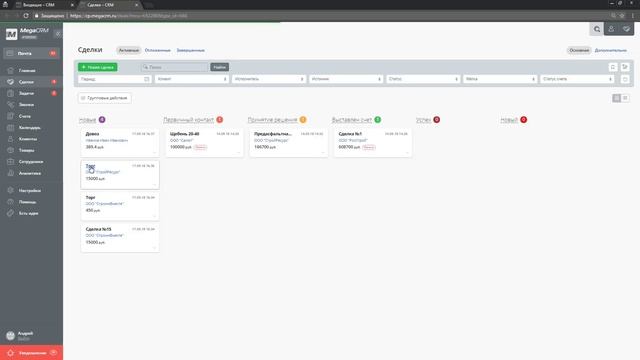Open Аналитика in the sidebar

point(31,173)
